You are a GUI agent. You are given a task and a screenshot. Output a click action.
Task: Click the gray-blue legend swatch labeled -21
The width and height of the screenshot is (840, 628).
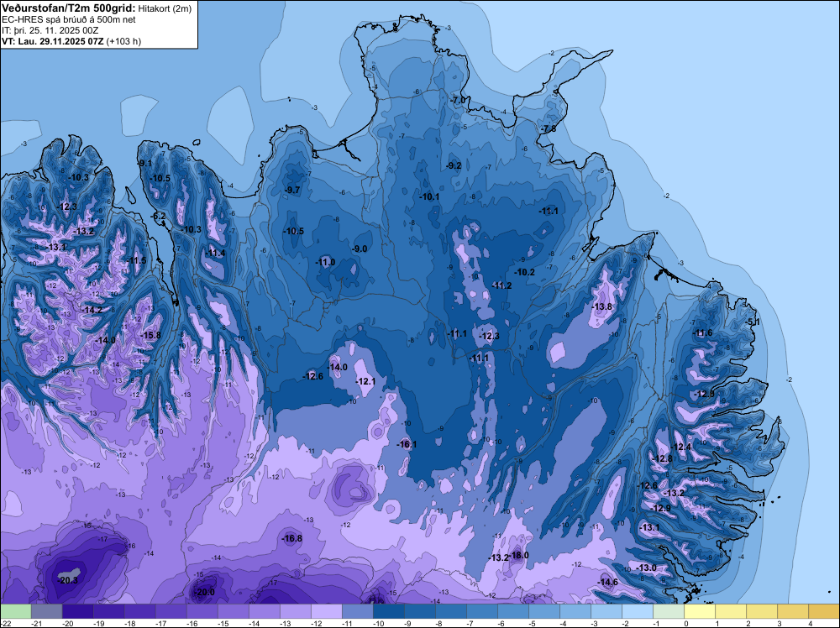coord(46,611)
